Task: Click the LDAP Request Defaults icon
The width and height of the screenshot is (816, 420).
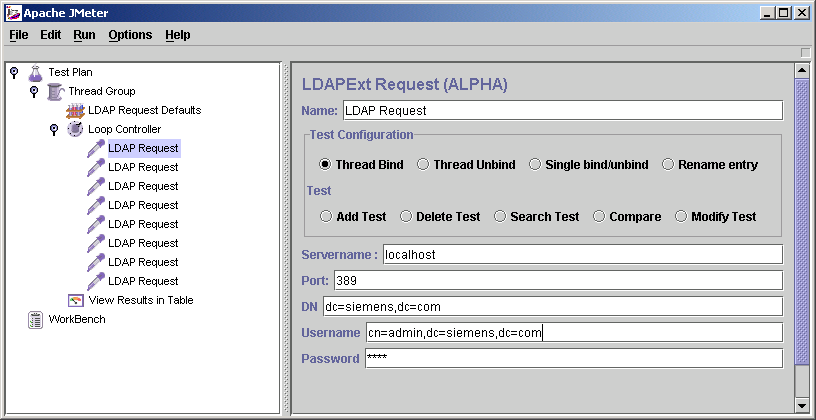Action: tap(75, 110)
